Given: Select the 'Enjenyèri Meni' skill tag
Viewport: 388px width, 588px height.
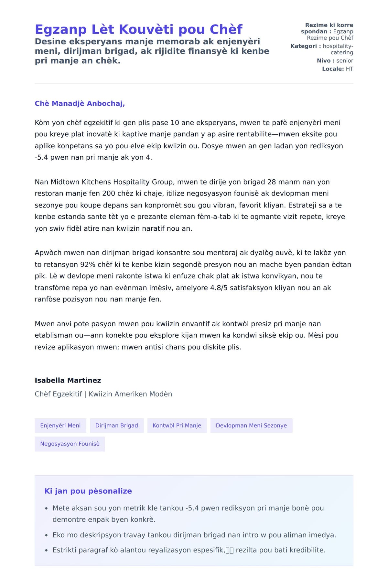Looking at the screenshot, I should 60,425.
